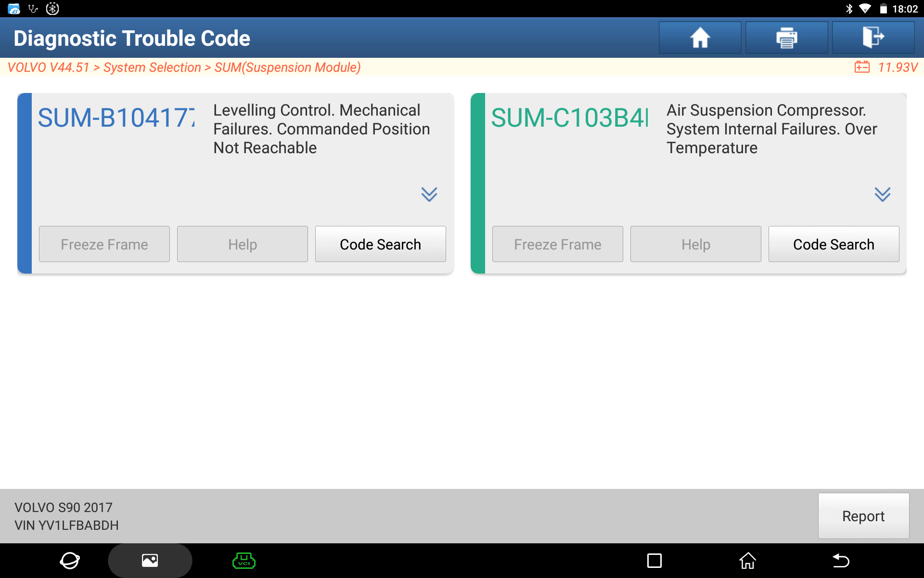Screen dimensions: 924x578
Task: Toggle freeze frame for SUM-B10417 code
Action: tap(104, 244)
